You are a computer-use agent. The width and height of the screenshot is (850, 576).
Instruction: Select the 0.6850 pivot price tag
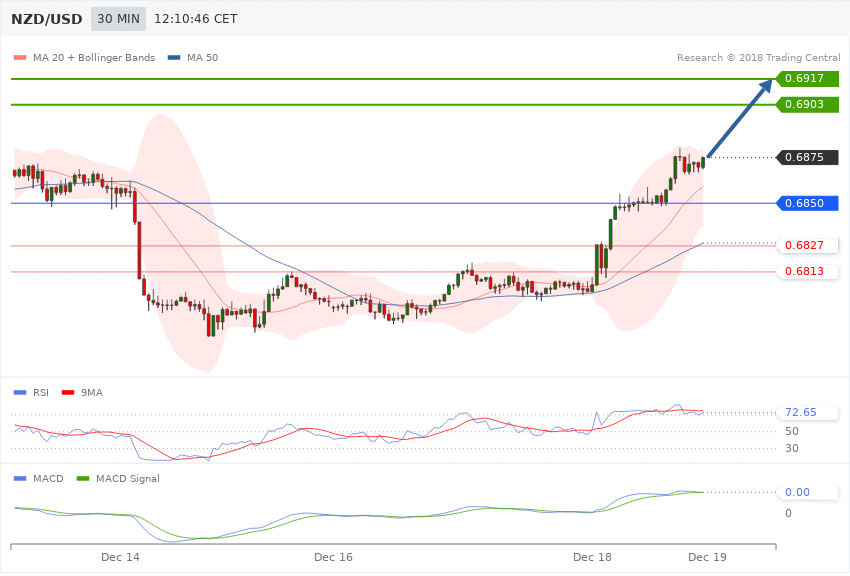[808, 203]
